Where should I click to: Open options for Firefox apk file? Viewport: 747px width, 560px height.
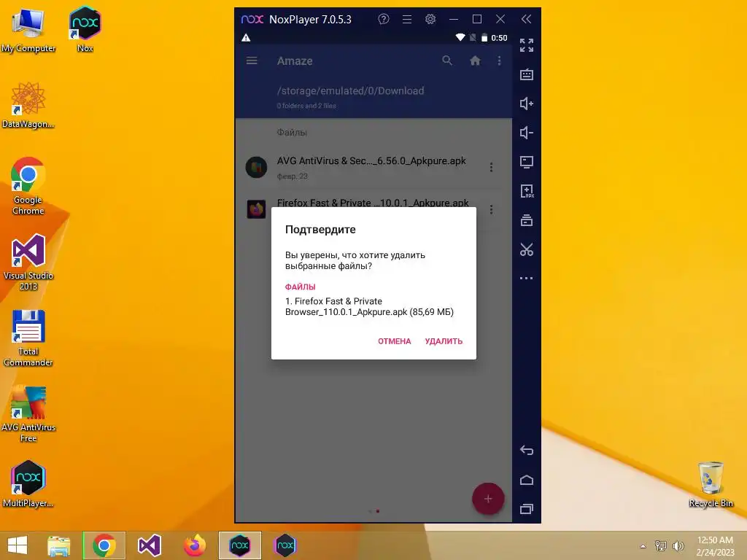click(491, 209)
